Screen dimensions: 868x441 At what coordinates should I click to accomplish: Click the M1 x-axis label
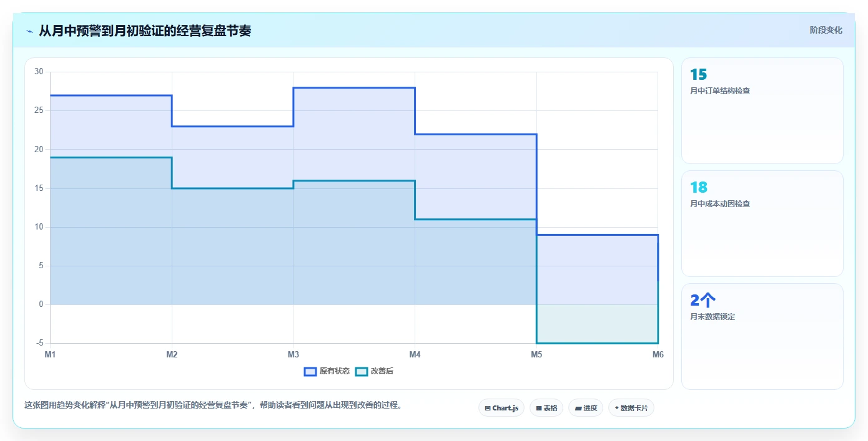[x=50, y=355]
